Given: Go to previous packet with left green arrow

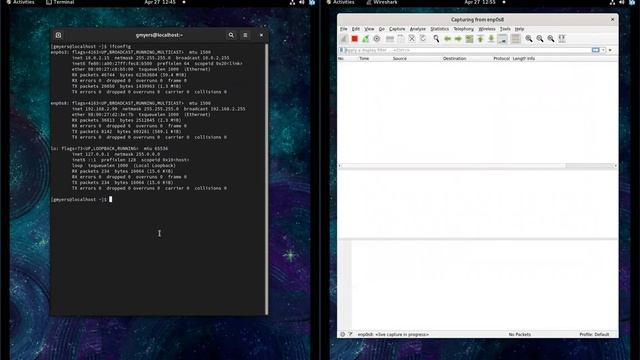Looking at the screenshot, I should tap(447, 39).
